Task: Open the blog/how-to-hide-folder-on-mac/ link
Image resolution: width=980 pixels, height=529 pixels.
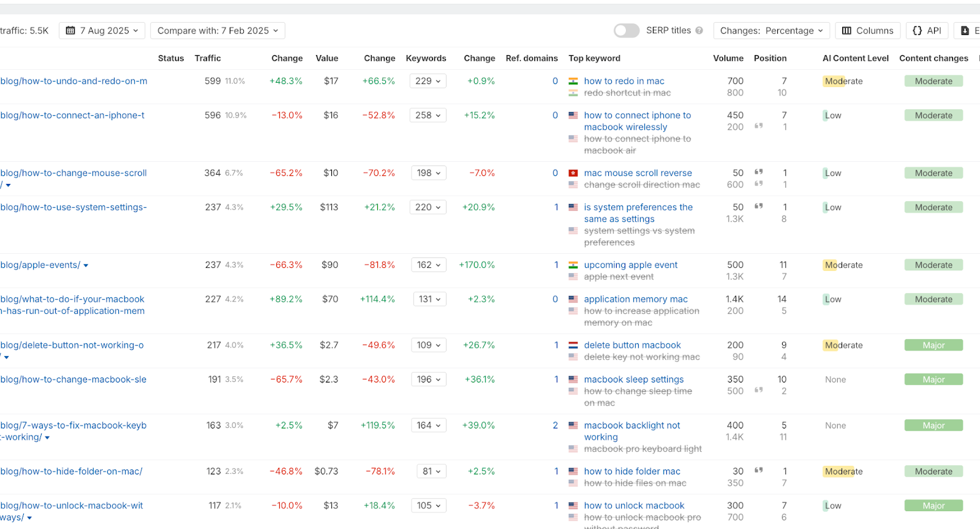Action: (71, 471)
